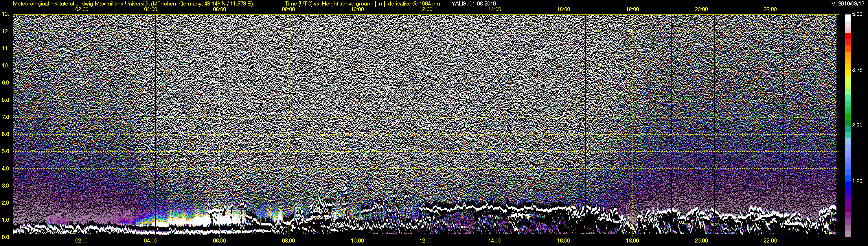
Task: Click the 8.0 height axis label
Action: [5, 100]
